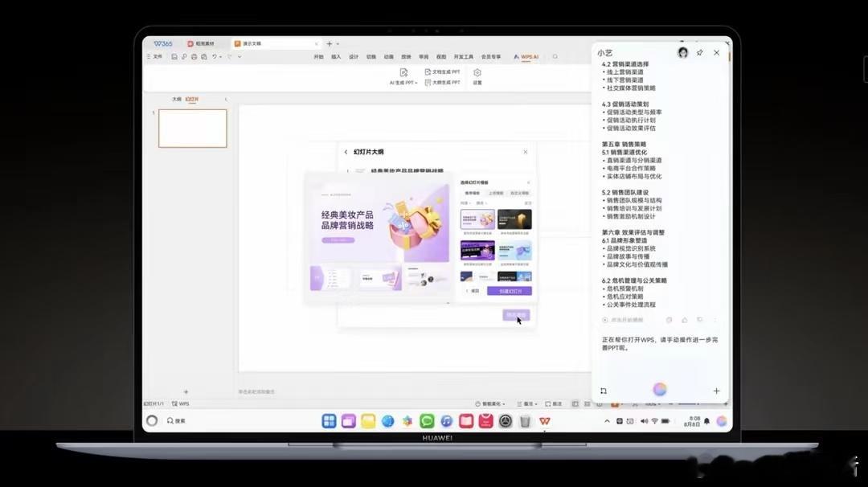The image size is (868, 487).
Task: Click the thumbs-up icon under 小艺 response
Action: (684, 320)
